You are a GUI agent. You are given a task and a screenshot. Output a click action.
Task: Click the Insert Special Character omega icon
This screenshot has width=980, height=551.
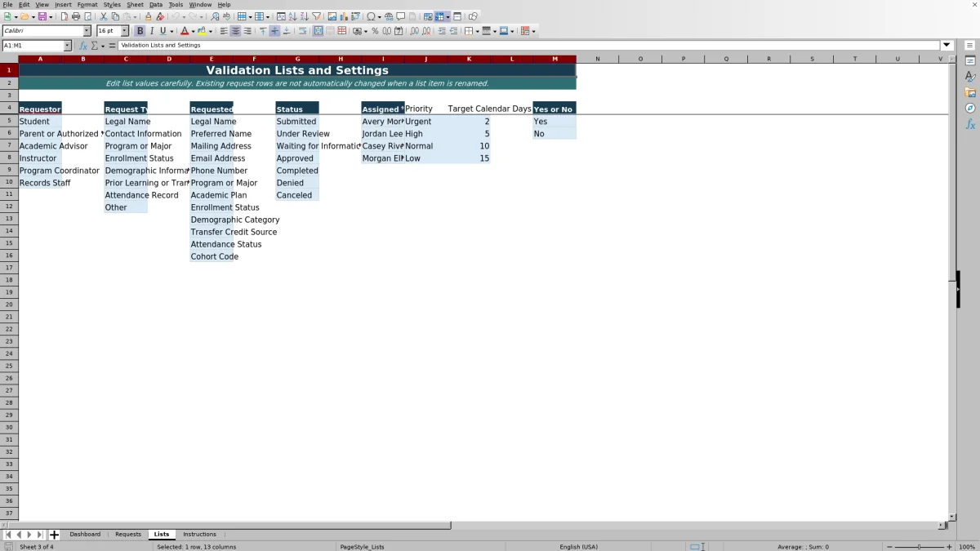pos(372,16)
